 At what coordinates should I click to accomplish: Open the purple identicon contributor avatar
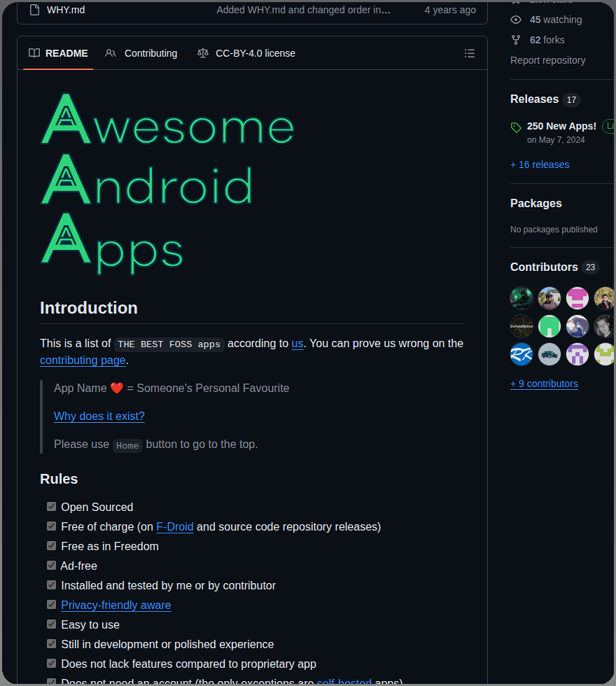pos(577,354)
